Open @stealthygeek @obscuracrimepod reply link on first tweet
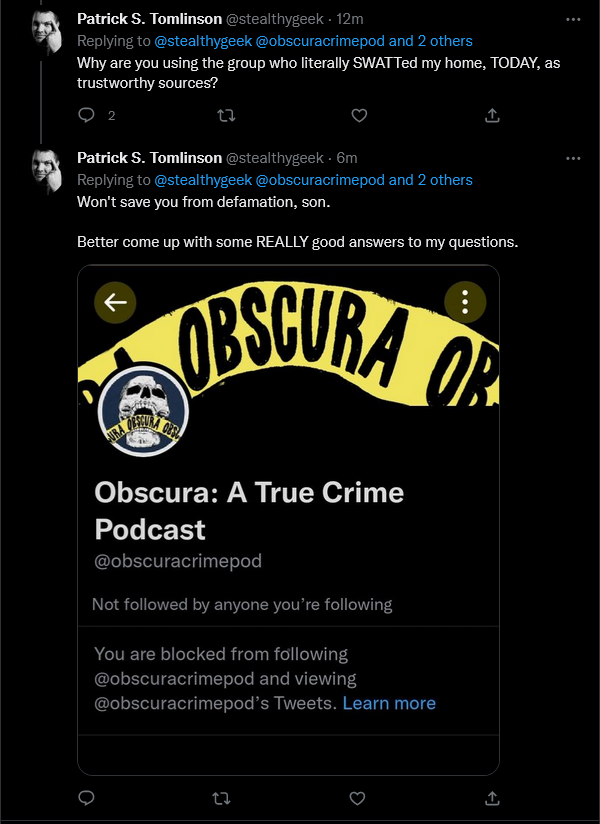This screenshot has height=824, width=600. click(313, 41)
